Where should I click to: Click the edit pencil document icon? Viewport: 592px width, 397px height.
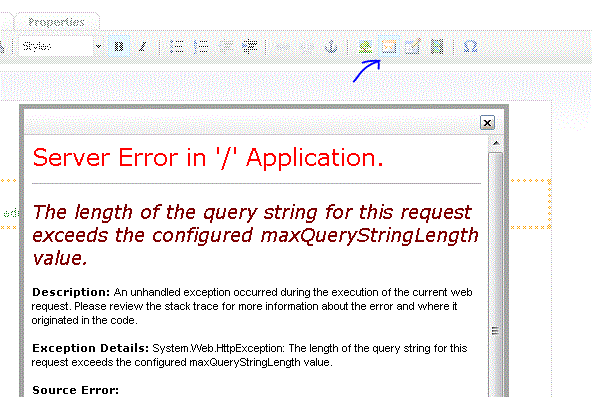(x=413, y=47)
